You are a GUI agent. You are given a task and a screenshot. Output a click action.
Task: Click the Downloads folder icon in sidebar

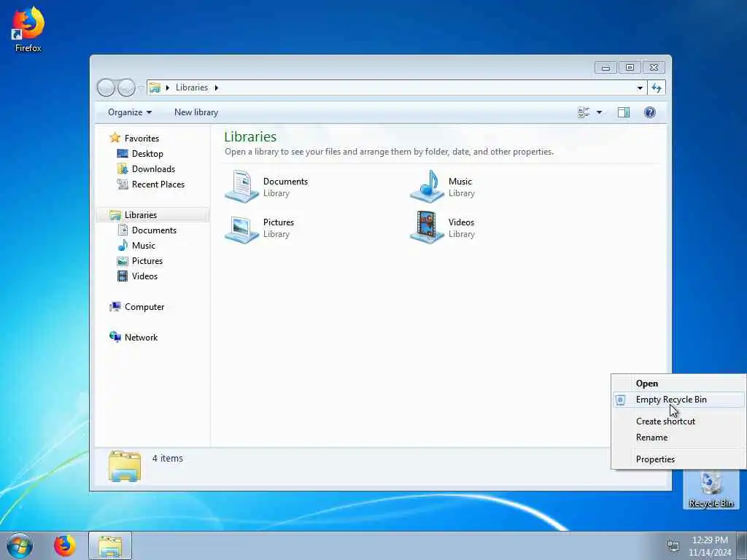point(123,169)
